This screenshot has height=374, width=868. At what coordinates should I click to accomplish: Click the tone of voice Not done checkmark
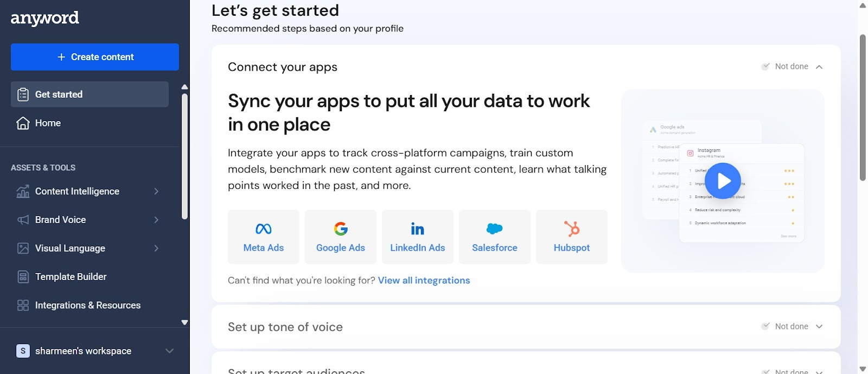[x=765, y=326]
